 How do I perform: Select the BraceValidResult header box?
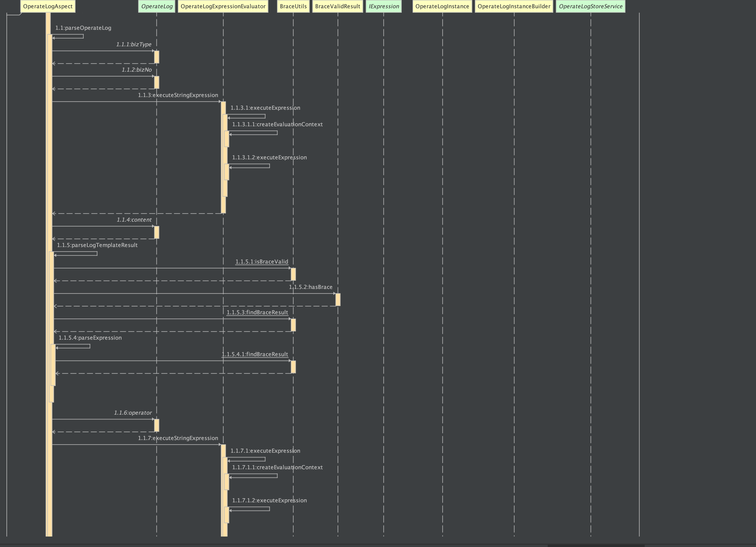337,6
